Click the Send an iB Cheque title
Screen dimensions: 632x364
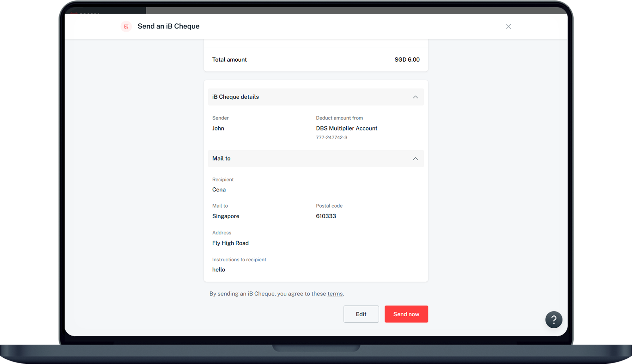168,26
